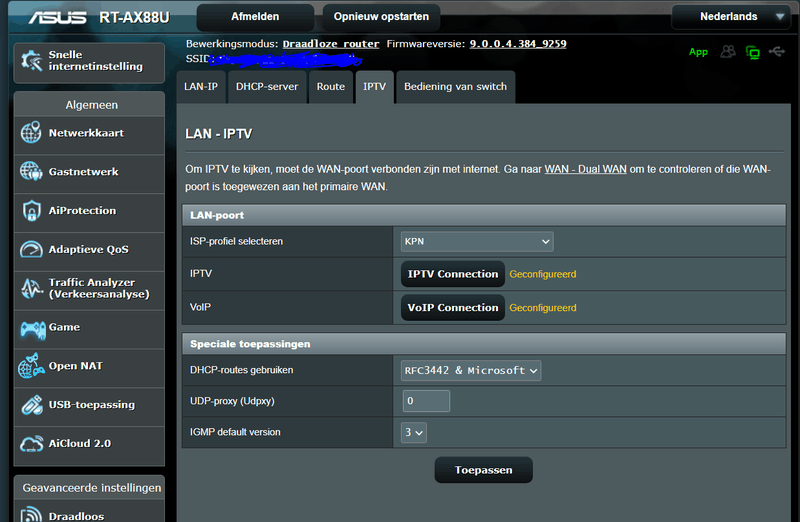Open Adaptieve QoS menu item

pyautogui.click(x=89, y=250)
